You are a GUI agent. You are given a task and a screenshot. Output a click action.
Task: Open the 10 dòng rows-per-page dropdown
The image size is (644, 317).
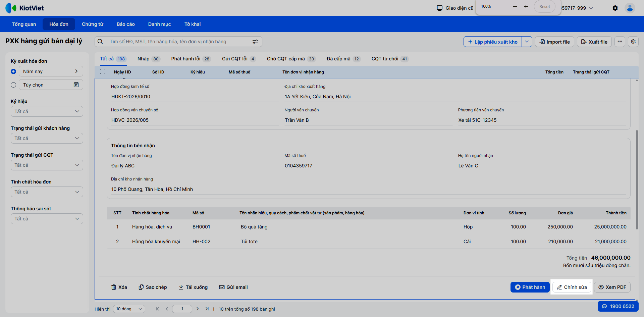pos(129,309)
